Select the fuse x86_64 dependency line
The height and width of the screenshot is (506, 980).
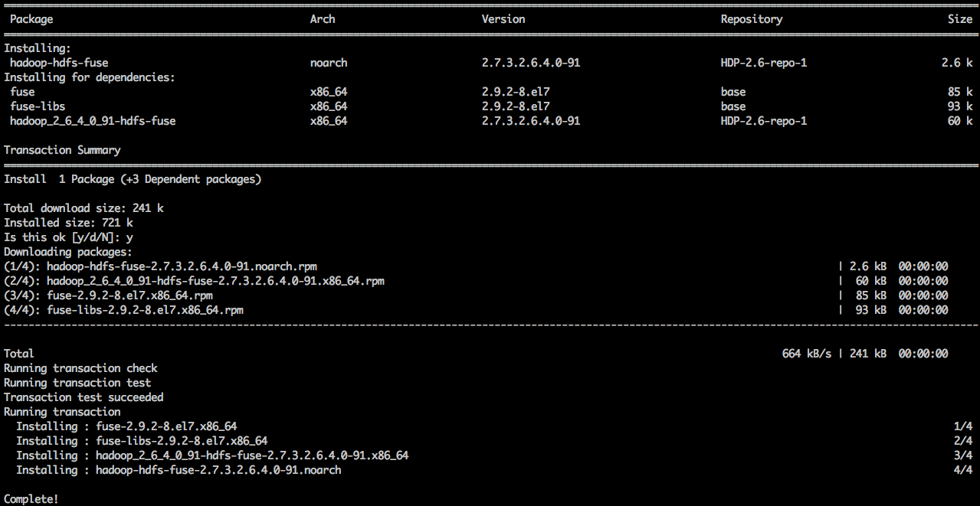[22, 91]
